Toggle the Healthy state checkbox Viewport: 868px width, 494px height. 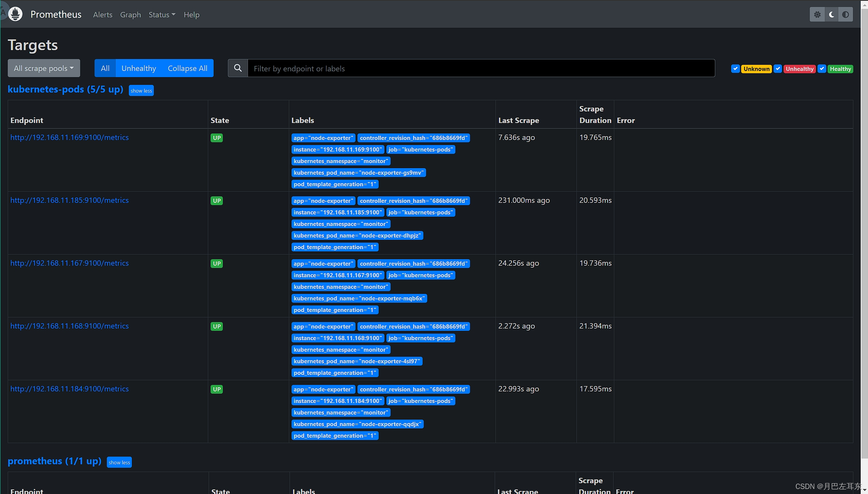(822, 69)
